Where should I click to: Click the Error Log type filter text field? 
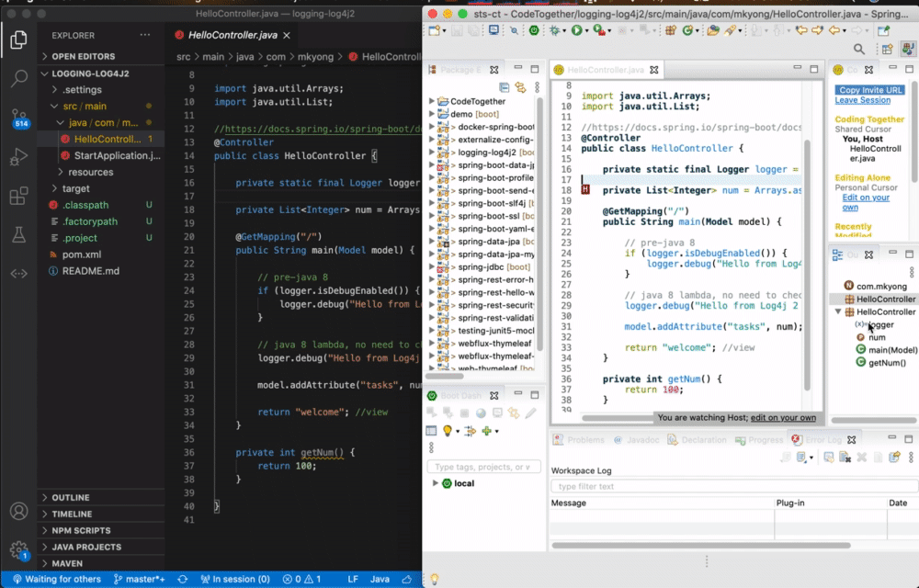pos(733,486)
